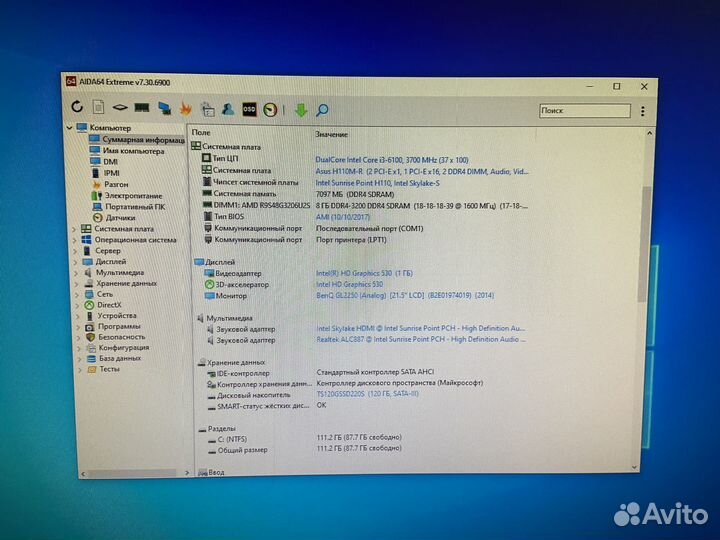Expand the Сервер tree node
Image resolution: width=720 pixels, height=540 pixels.
click(75, 251)
